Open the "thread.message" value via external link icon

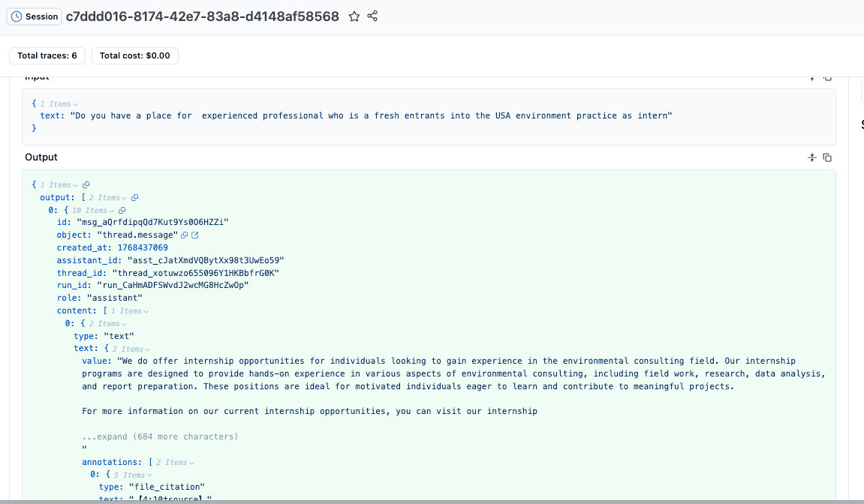coord(195,235)
